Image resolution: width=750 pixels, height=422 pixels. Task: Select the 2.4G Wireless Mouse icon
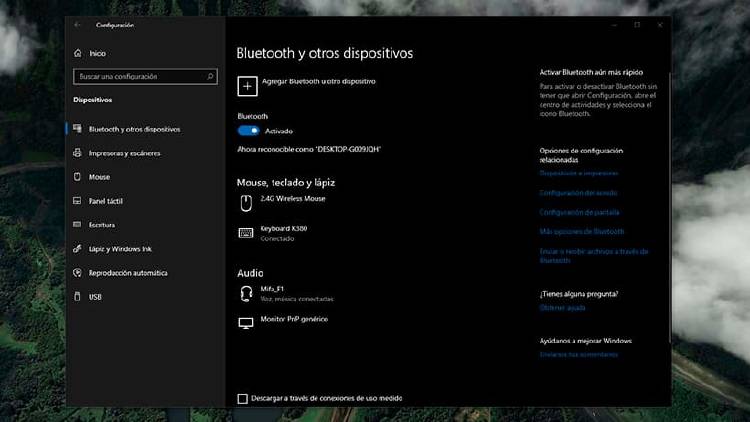tap(246, 203)
